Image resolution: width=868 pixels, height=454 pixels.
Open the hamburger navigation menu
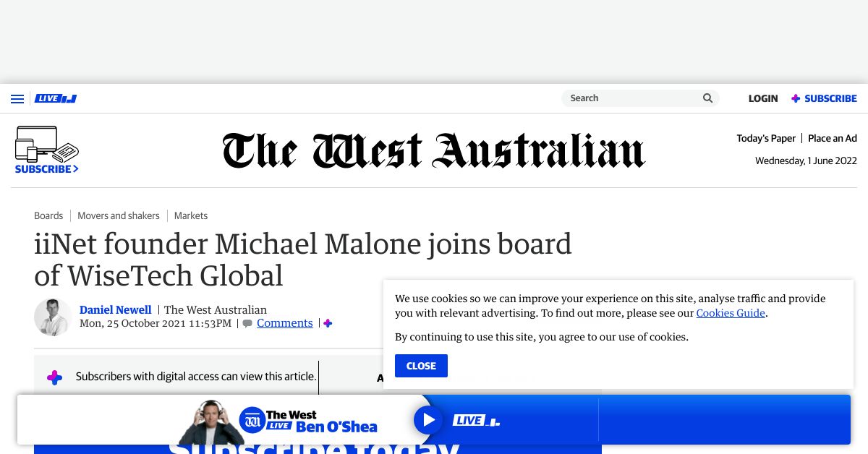click(x=17, y=99)
